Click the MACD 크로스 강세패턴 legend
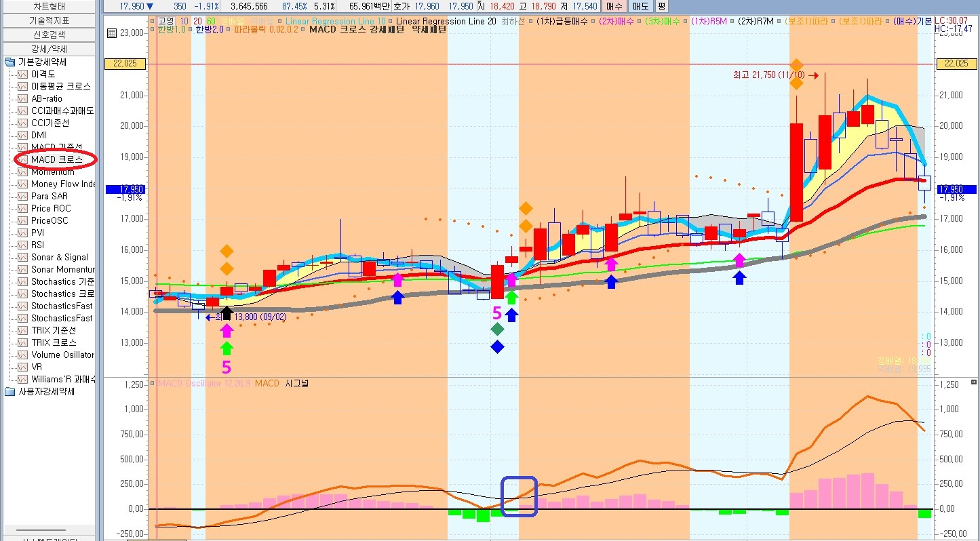 [x=358, y=30]
